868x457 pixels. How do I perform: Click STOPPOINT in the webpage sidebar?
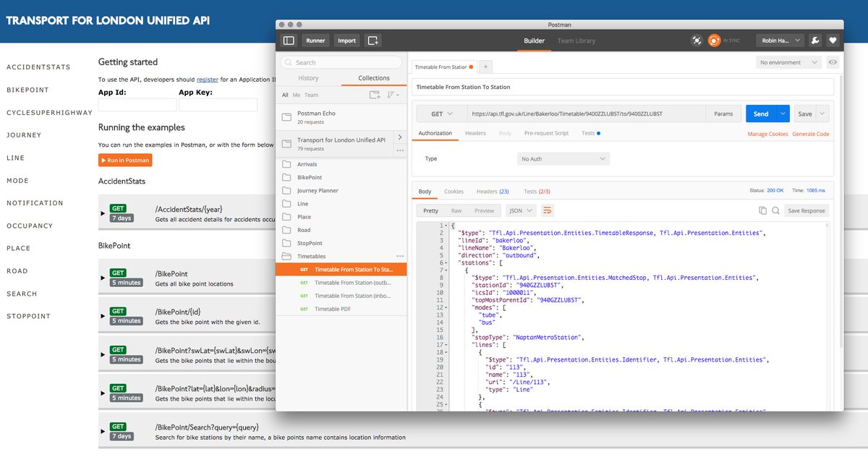[x=28, y=316]
